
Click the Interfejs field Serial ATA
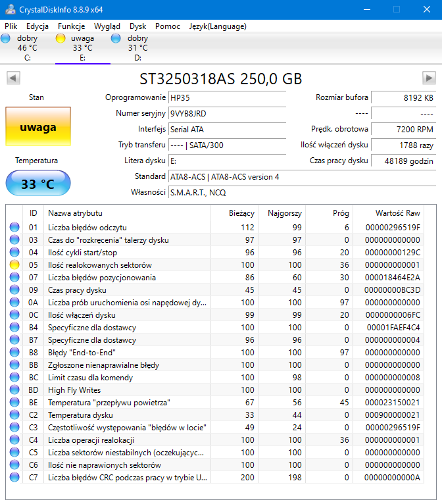(227, 129)
